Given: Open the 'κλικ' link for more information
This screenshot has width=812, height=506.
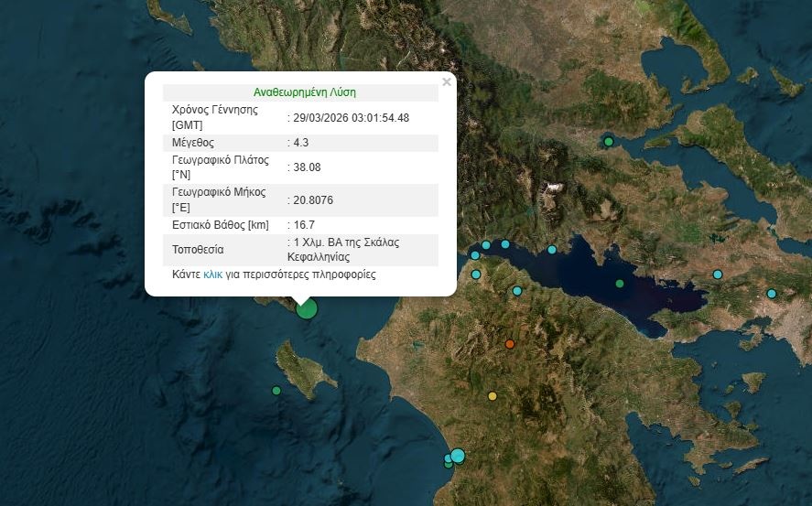Looking at the screenshot, I should 212,275.
